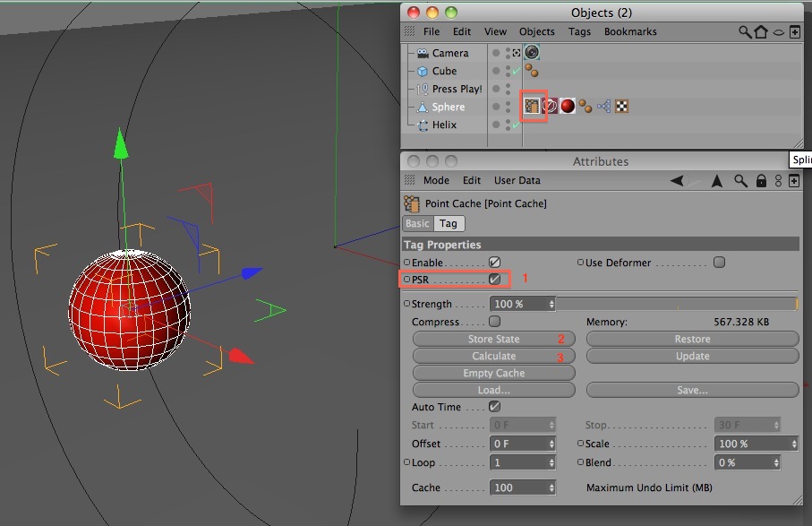
Task: Open the Tags menu
Action: (x=579, y=31)
